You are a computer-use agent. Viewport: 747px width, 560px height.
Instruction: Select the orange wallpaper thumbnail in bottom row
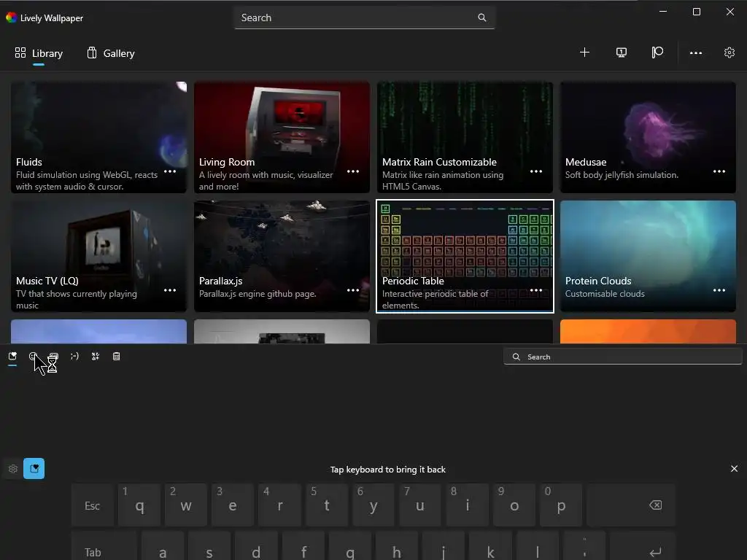point(648,332)
